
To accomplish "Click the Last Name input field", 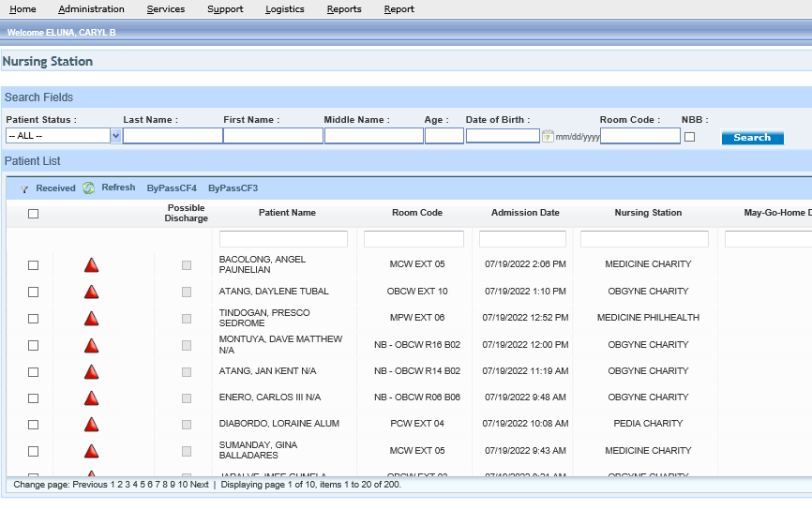I will (x=173, y=136).
